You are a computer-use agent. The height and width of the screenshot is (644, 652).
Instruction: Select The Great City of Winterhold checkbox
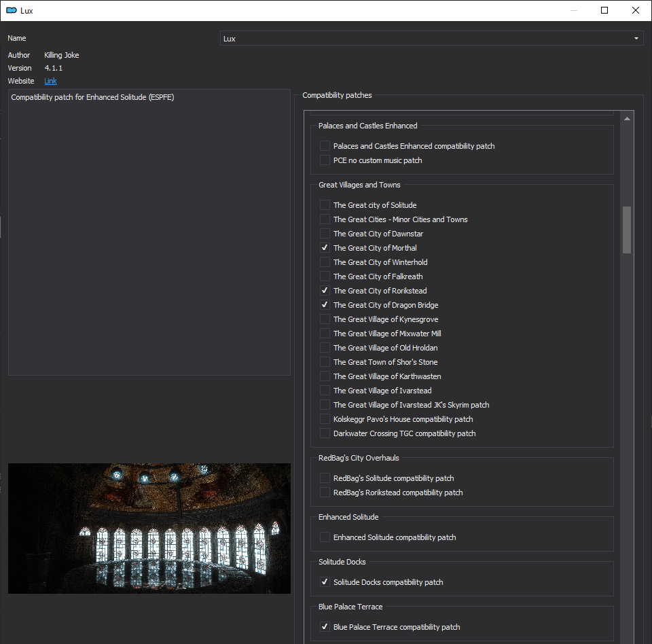325,262
